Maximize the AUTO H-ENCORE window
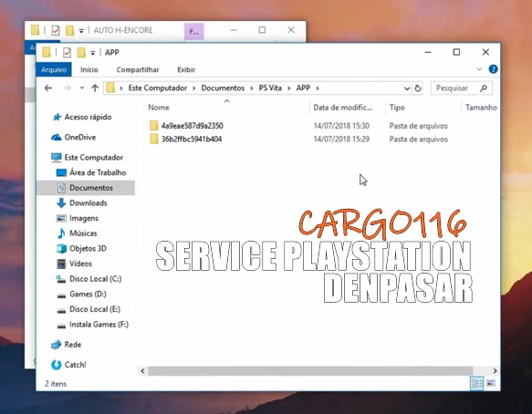This screenshot has width=532, height=414. click(262, 30)
